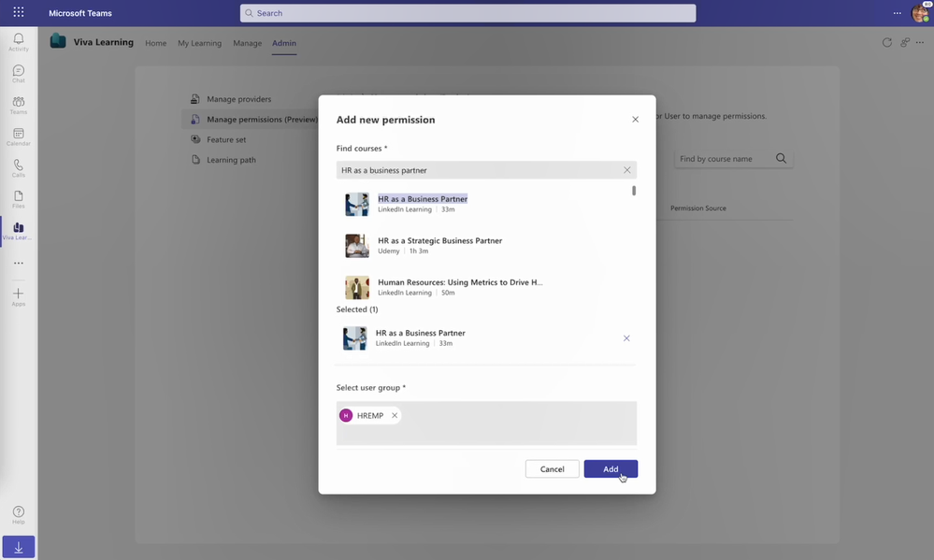Viewport: 934px width, 560px height.
Task: Select Human Resources: Using Metrics course result
Action: point(485,287)
